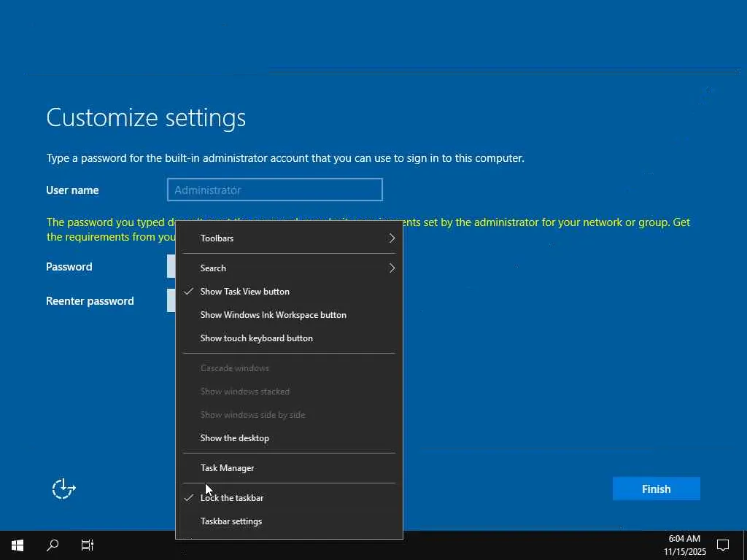
Task: Click the Administrator user name field
Action: (274, 190)
